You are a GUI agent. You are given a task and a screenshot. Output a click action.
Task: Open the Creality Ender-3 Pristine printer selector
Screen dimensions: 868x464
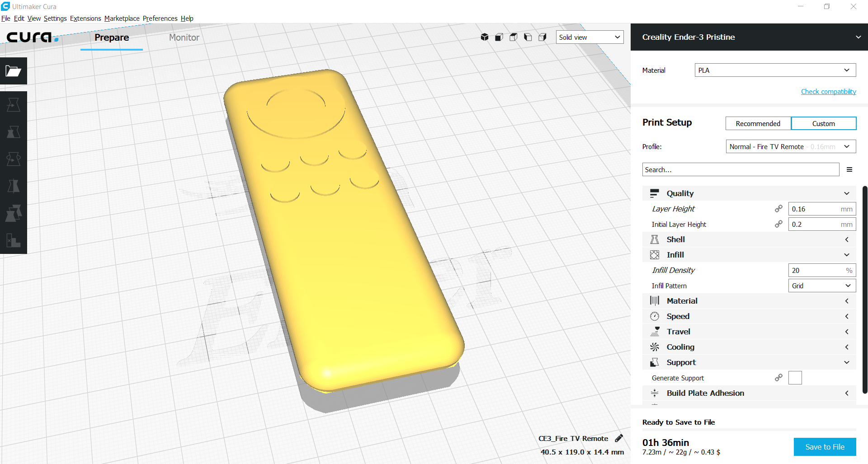tap(749, 37)
